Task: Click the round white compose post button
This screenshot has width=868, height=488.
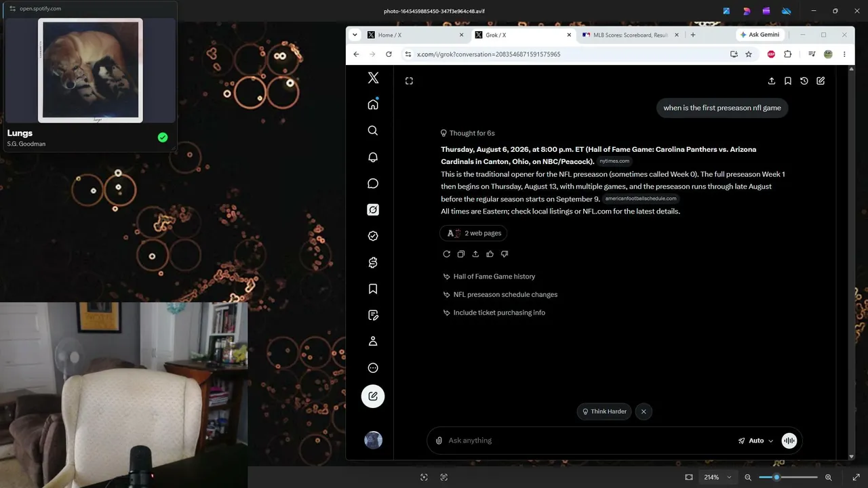Action: coord(373,396)
